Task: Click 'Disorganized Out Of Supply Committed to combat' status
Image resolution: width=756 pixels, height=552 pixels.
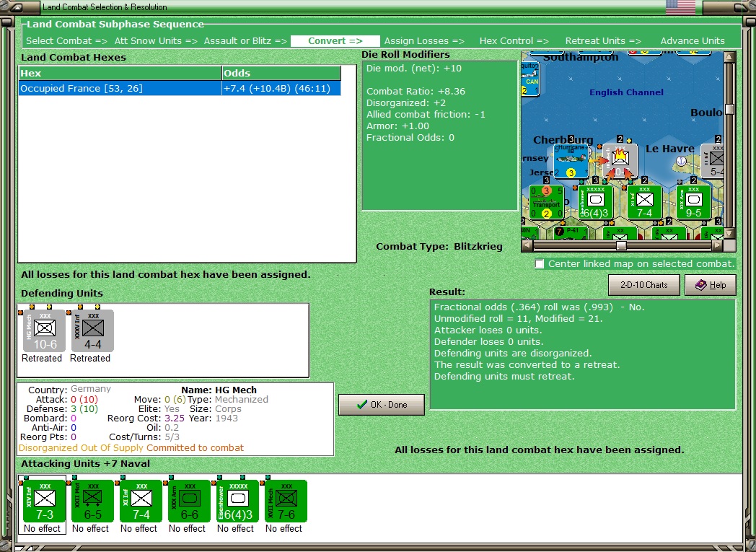Action: tap(131, 448)
